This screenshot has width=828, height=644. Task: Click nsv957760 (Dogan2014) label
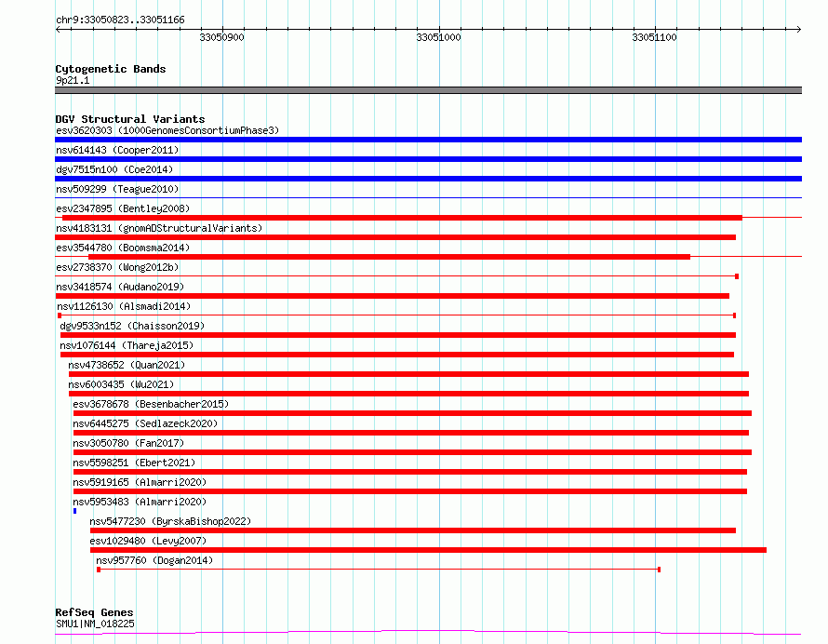[x=154, y=560]
